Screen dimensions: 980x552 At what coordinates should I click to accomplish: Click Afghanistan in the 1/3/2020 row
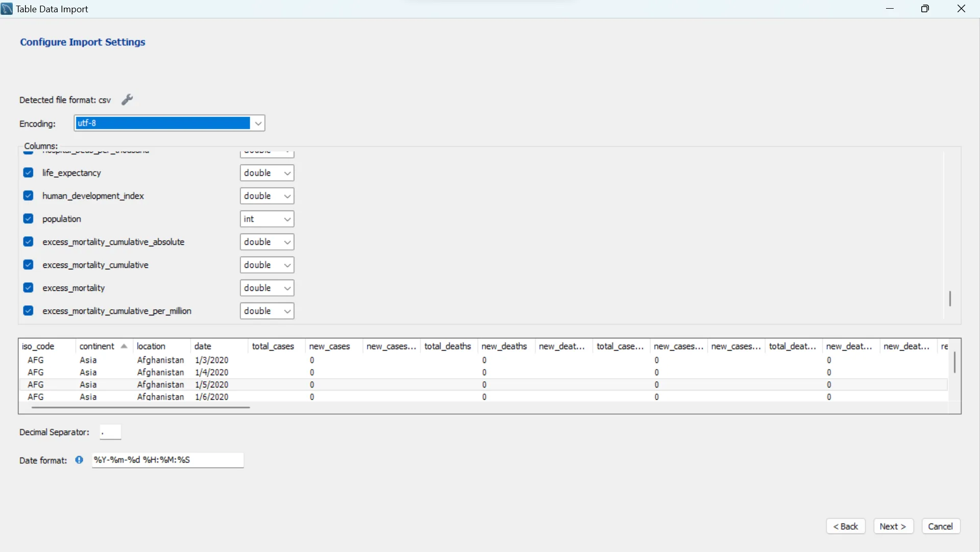coord(160,360)
